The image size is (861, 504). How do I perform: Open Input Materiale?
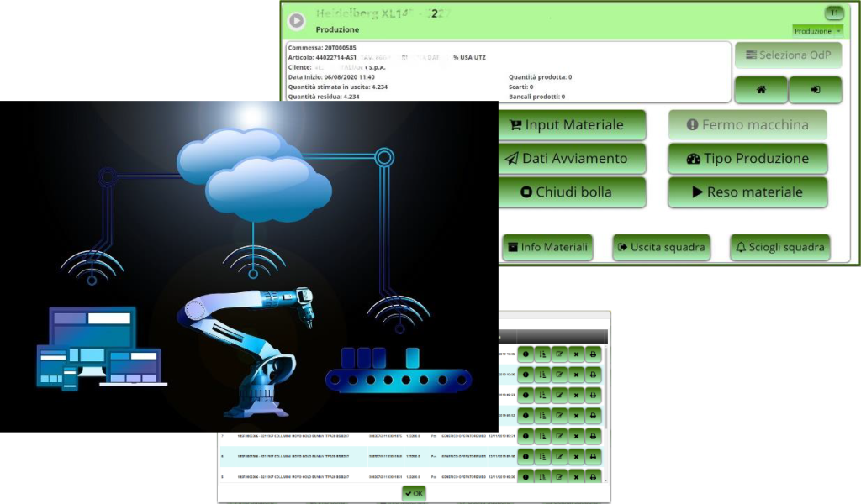[x=573, y=125]
